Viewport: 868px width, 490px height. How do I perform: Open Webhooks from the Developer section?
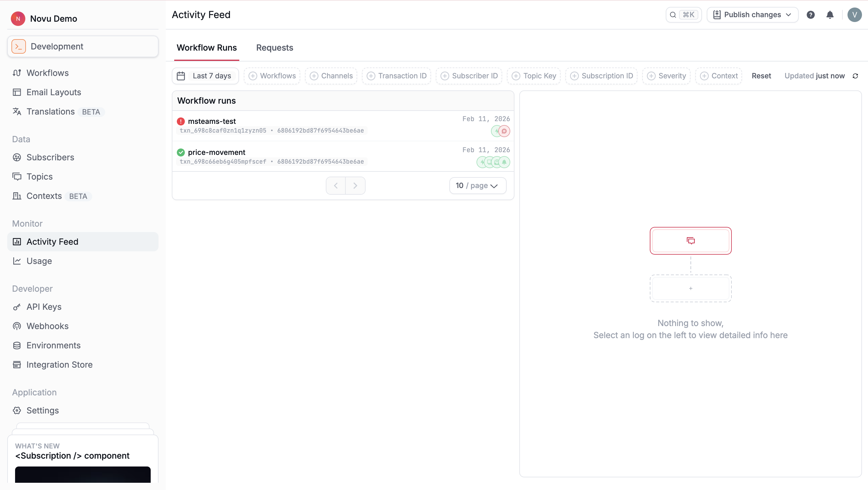click(47, 326)
